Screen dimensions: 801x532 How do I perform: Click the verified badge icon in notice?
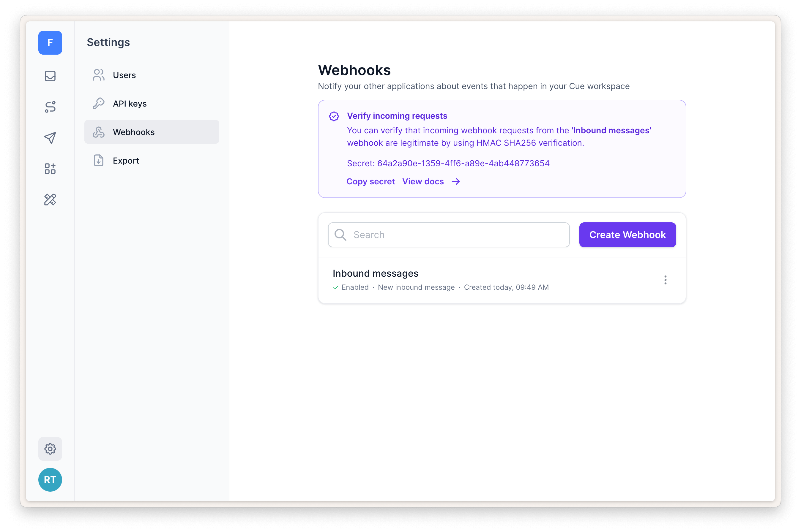[334, 116]
